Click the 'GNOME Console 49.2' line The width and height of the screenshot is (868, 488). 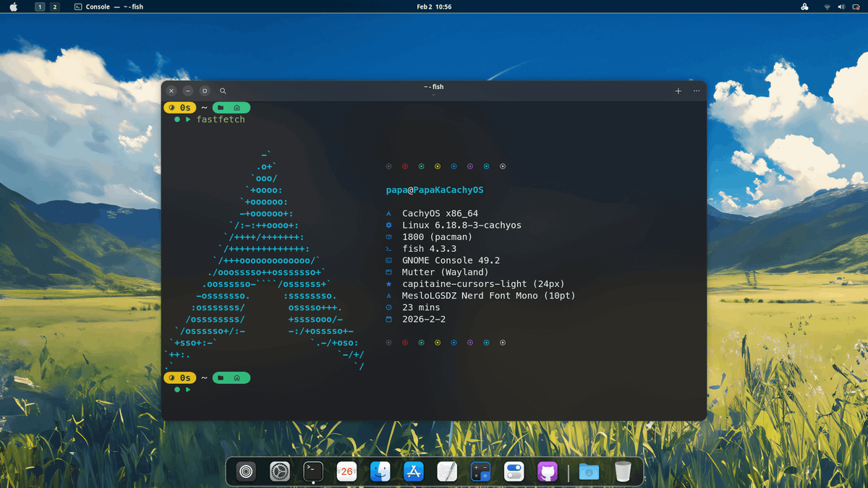tap(451, 260)
